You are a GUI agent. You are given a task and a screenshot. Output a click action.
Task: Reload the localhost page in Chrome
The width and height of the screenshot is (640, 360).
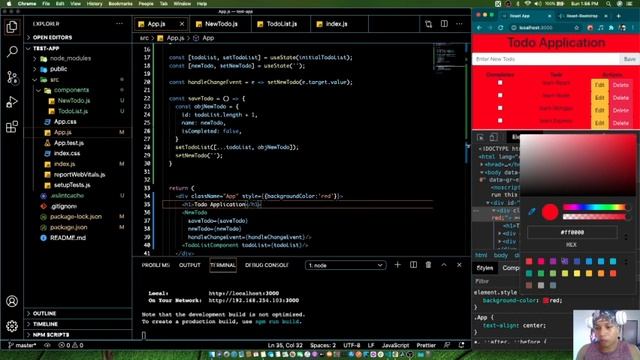[500, 28]
